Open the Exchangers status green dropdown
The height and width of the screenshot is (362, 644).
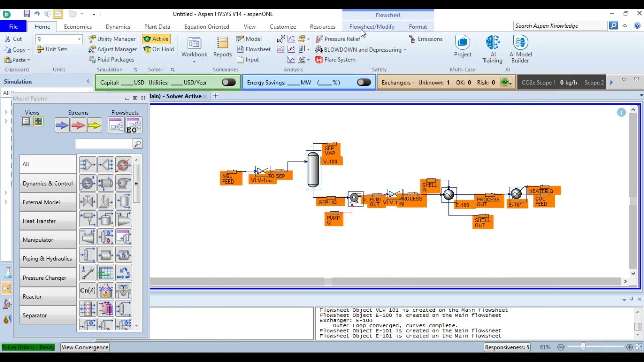(x=505, y=82)
